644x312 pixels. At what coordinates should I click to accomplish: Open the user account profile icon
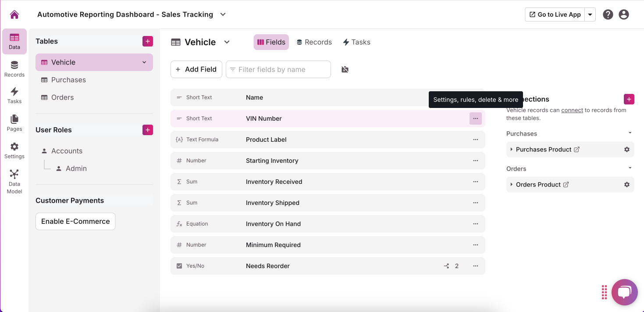(623, 14)
